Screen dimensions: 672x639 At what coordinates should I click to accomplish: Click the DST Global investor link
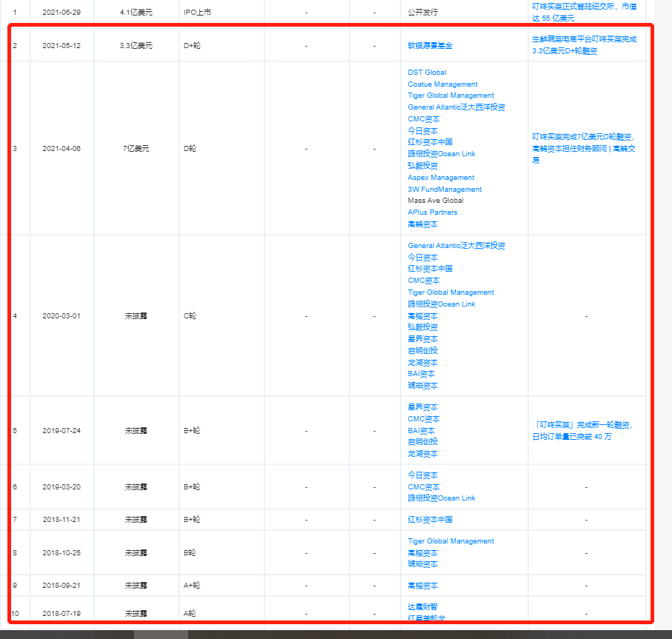coord(427,73)
